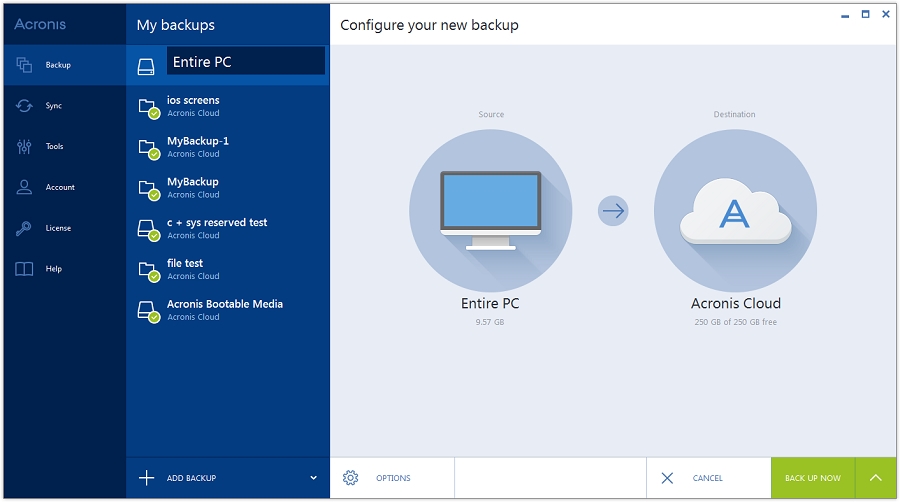Viewport: 900px width, 502px height.
Task: Select the c + sys reserved test entry
Action: 227,228
